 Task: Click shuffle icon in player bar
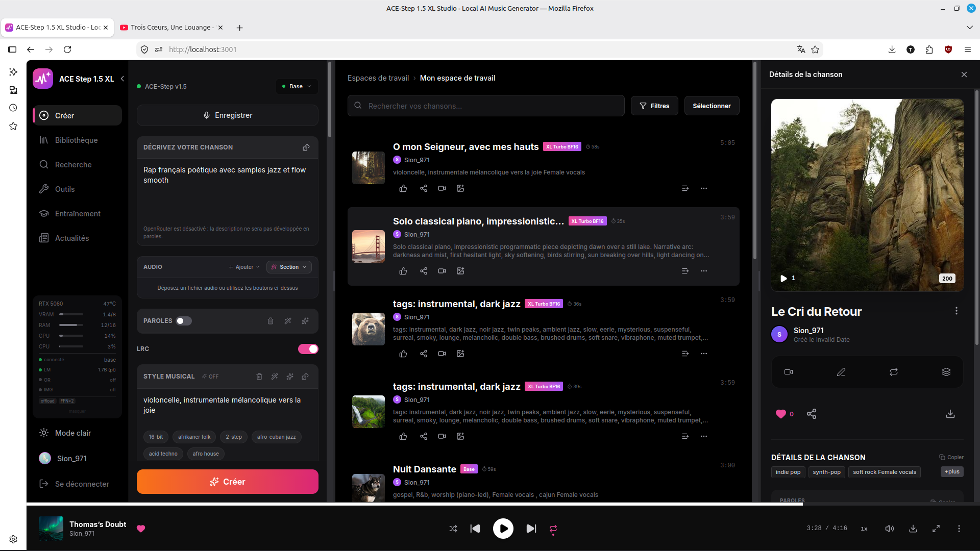[453, 529]
